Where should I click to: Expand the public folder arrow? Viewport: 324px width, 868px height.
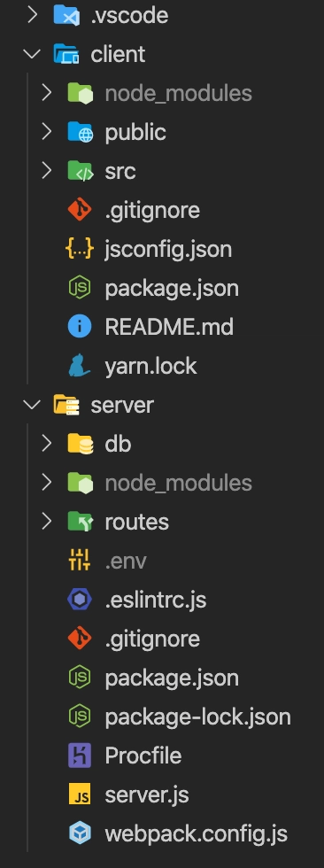pos(46,132)
